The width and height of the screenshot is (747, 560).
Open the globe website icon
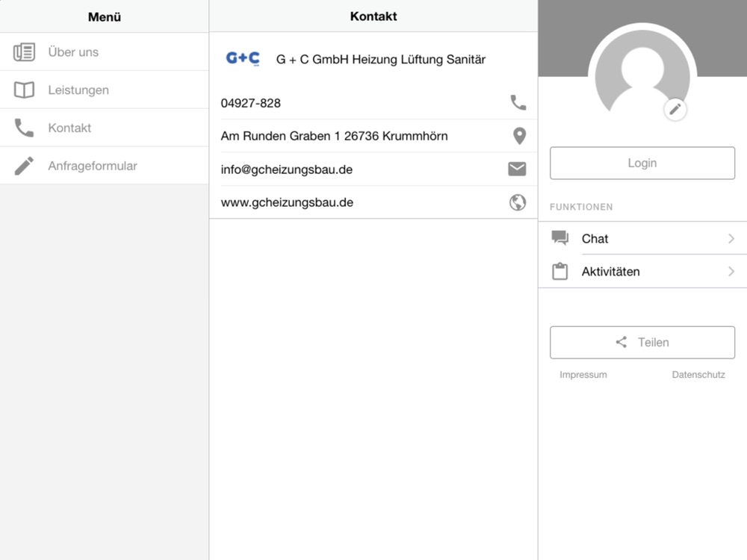click(518, 202)
